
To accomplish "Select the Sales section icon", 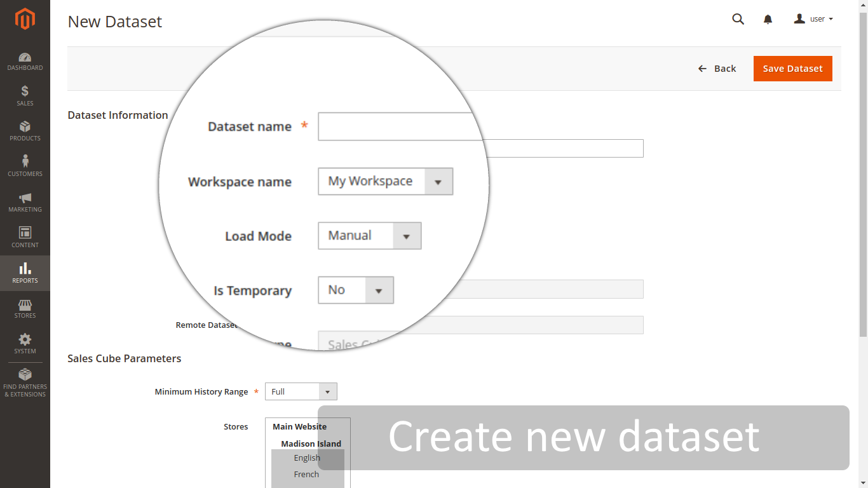I will click(x=25, y=97).
